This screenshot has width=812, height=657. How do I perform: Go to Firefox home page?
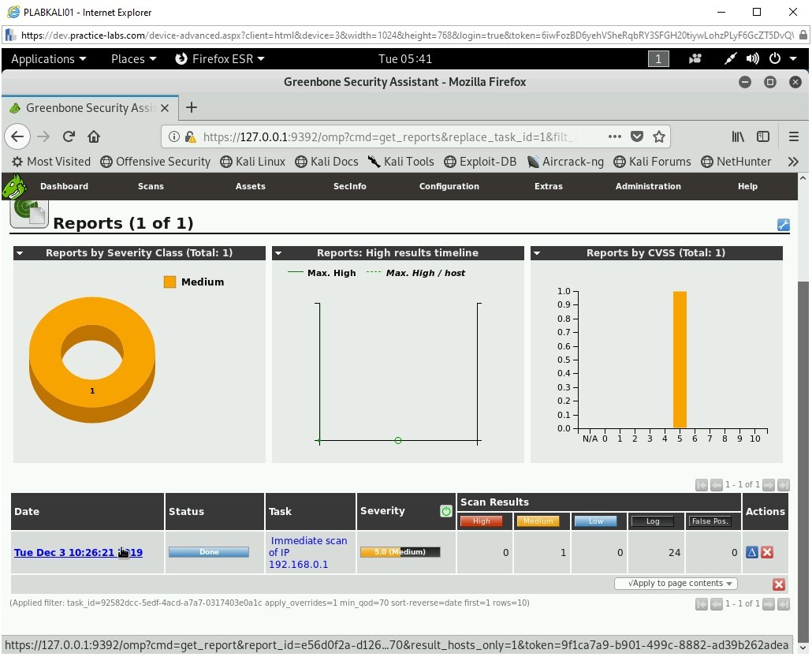pos(94,136)
